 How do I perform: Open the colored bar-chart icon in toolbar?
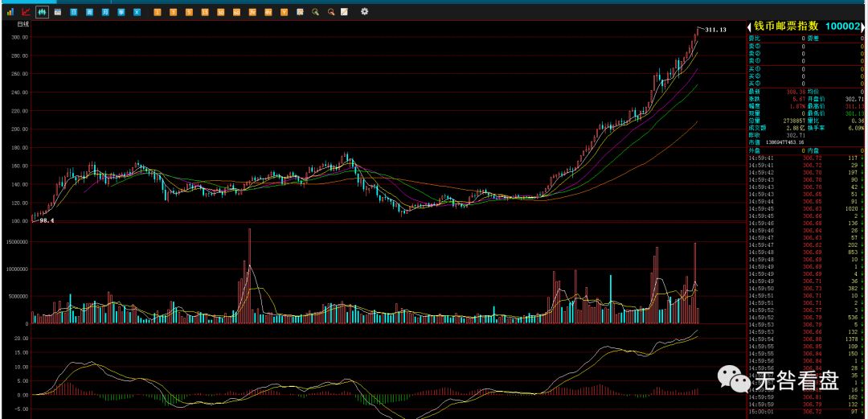pyautogui.click(x=10, y=11)
